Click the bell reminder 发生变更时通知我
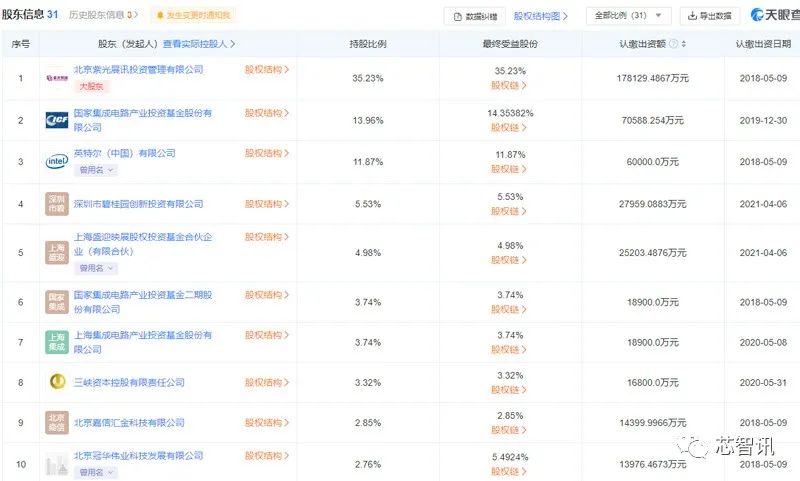The height and width of the screenshot is (481, 800). (194, 15)
